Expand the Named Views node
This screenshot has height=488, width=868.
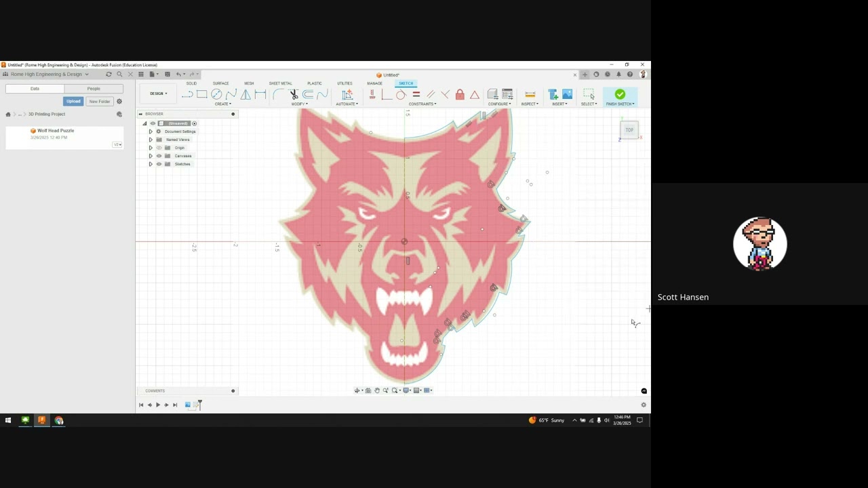click(x=151, y=140)
